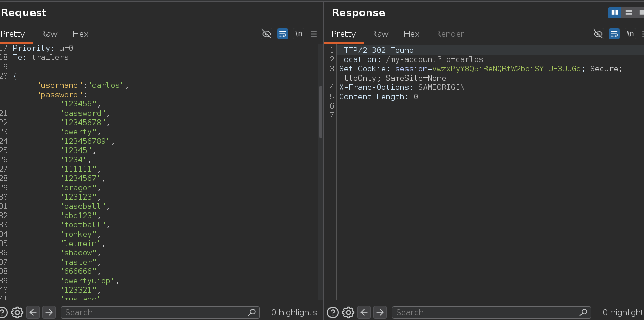
Task: Click the session cookie value
Action: (507, 69)
